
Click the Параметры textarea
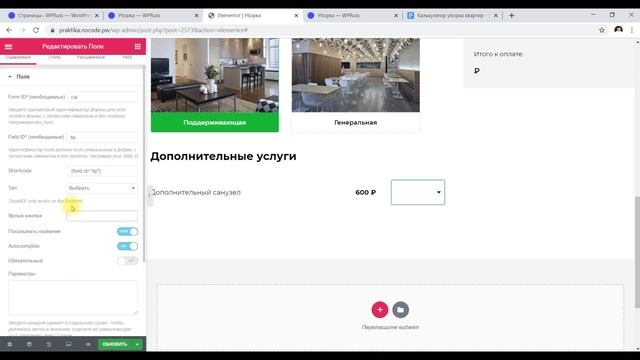pos(73,298)
